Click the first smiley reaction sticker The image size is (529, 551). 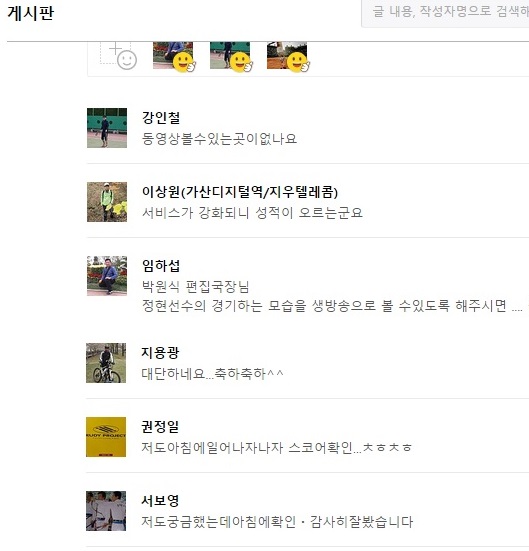point(174,57)
